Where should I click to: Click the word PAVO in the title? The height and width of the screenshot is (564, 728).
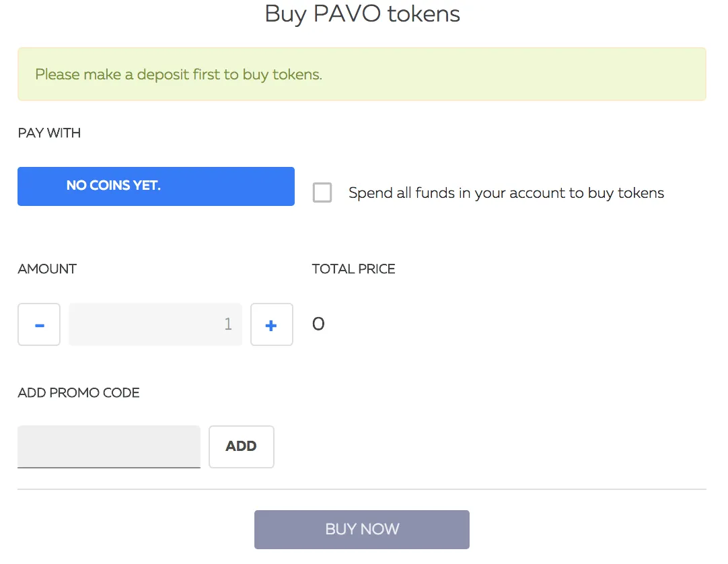[x=347, y=13]
